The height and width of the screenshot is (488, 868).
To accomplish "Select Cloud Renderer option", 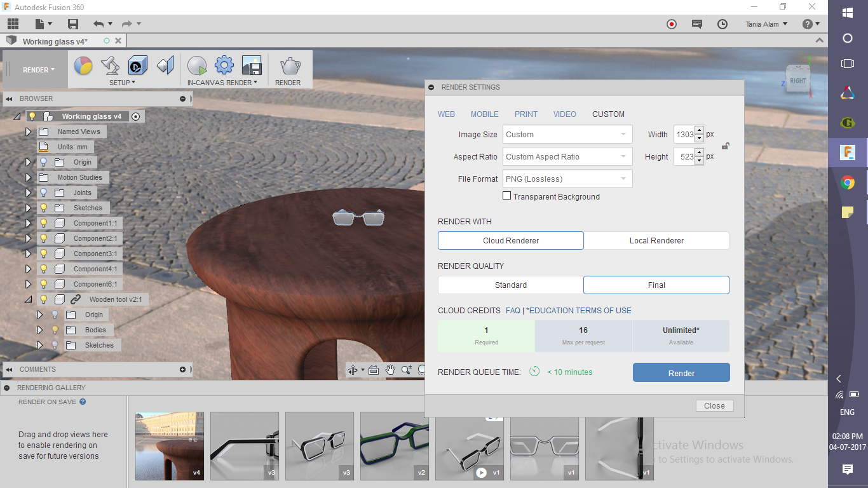I will pyautogui.click(x=511, y=241).
